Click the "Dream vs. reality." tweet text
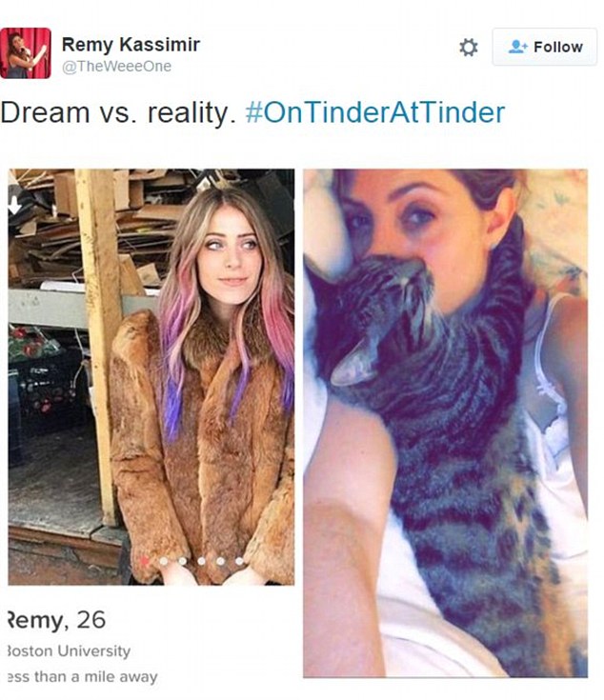Image resolution: width=604 pixels, height=700 pixels. coord(118,112)
